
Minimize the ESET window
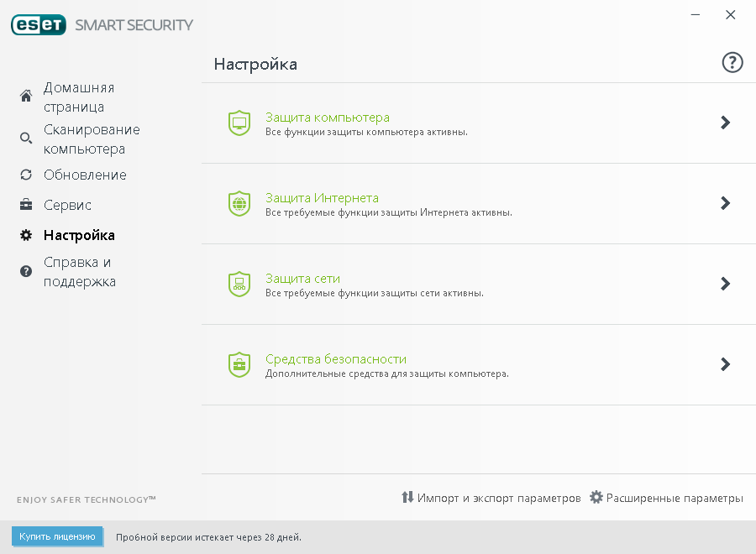[696, 15]
